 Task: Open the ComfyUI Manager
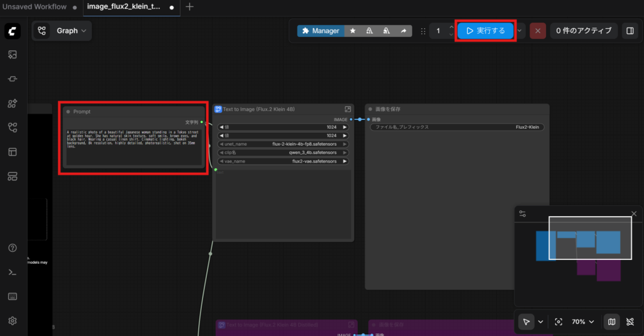320,31
